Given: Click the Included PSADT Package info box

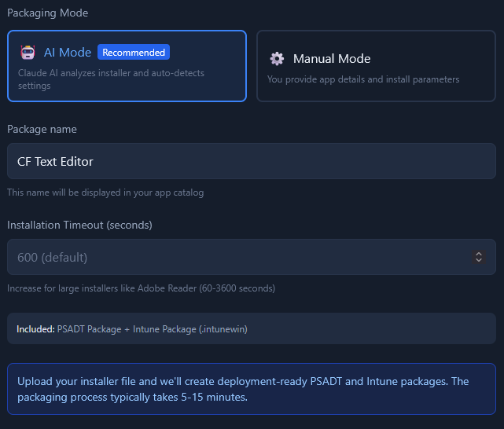Looking at the screenshot, I should click(x=252, y=328).
